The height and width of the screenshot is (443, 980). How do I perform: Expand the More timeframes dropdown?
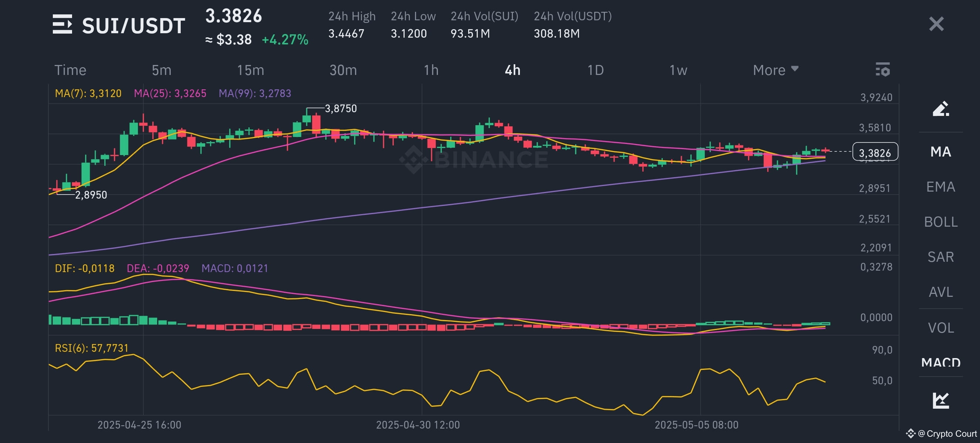click(x=776, y=70)
